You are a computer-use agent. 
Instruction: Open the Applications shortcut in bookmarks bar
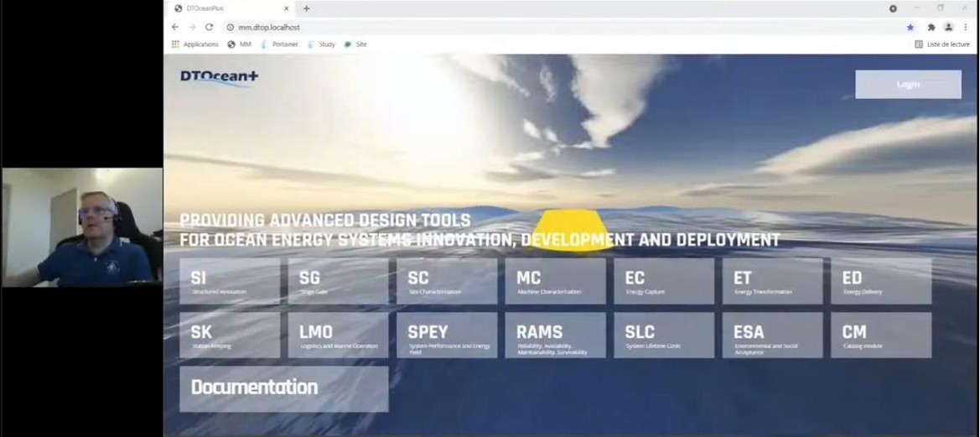194,44
